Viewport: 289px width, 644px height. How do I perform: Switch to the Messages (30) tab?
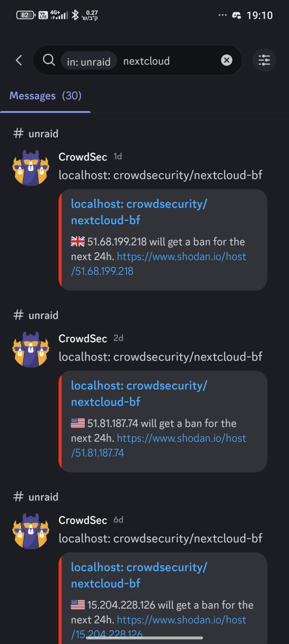click(45, 96)
